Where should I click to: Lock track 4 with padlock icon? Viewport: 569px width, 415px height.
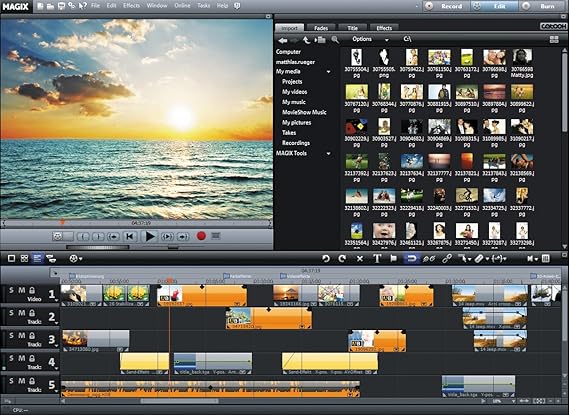(32, 358)
